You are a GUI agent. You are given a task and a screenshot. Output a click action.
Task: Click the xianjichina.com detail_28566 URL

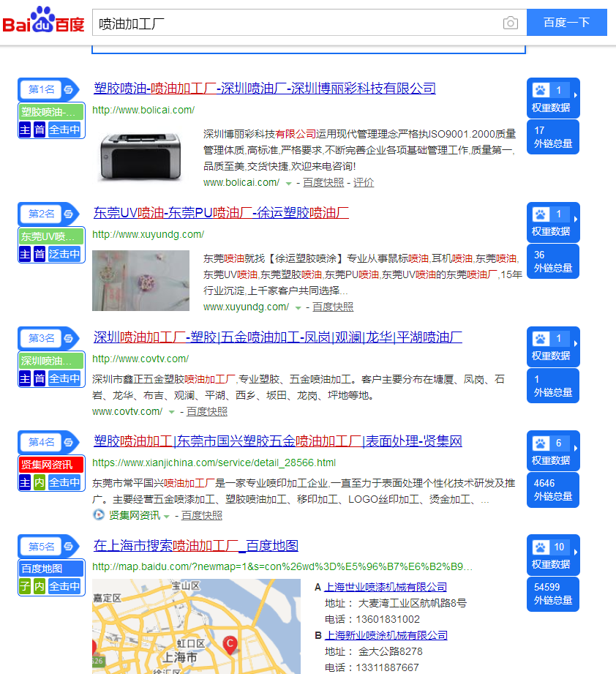coord(214,463)
